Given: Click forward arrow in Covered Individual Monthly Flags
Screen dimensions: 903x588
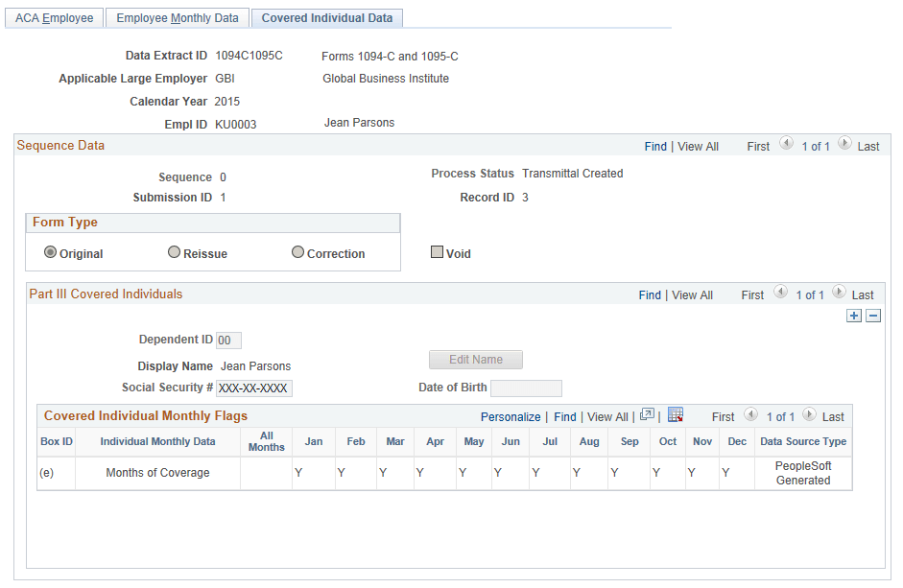Looking at the screenshot, I should (x=809, y=416).
